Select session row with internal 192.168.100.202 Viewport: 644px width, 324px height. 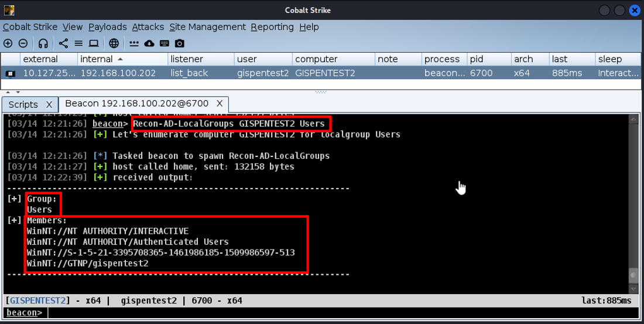click(x=321, y=73)
